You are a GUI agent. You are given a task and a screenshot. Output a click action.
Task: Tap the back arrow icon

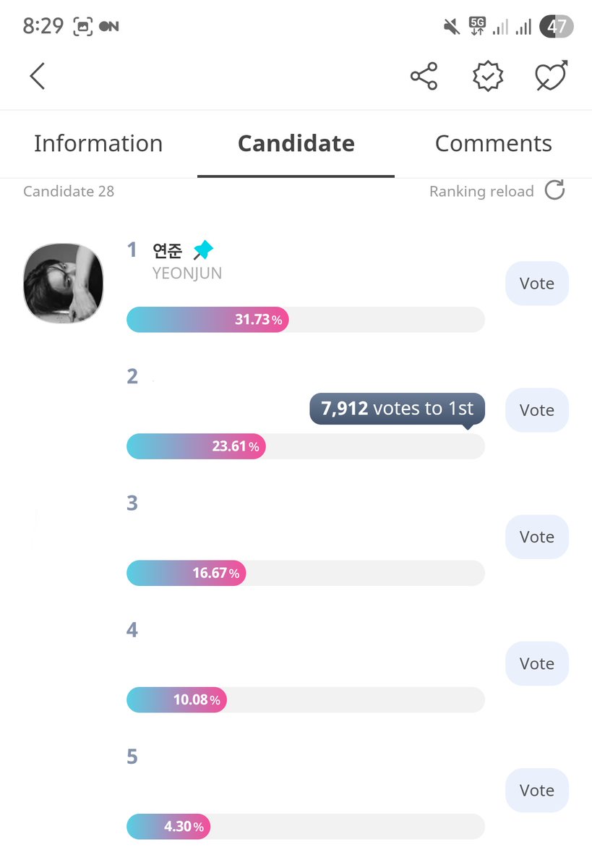tap(38, 76)
